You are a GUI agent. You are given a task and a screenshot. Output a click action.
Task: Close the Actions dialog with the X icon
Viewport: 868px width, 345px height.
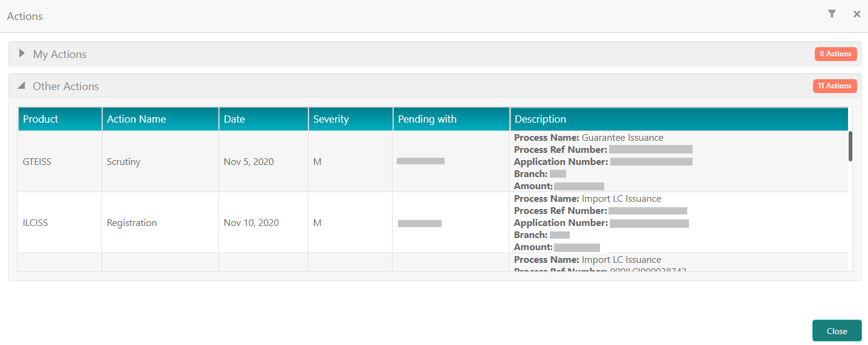857,14
